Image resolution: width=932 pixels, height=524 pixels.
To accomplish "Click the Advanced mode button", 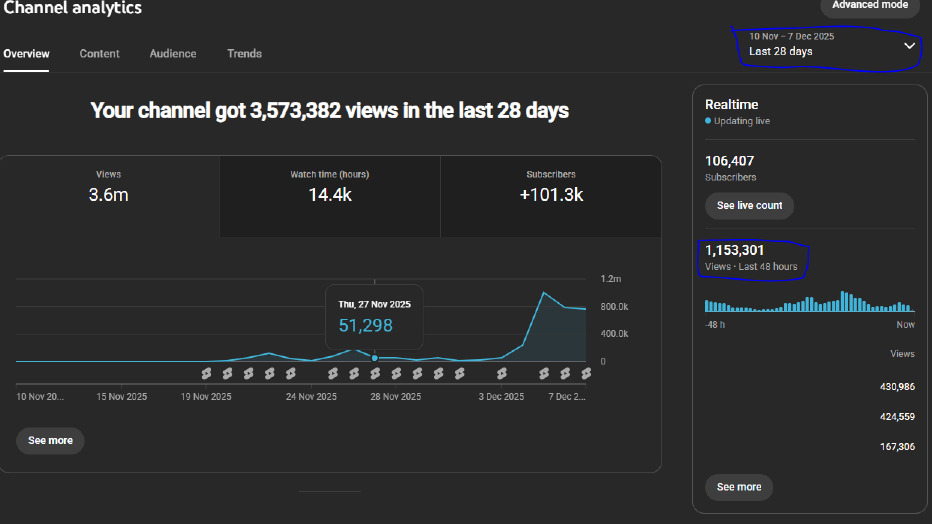I will pos(869,6).
